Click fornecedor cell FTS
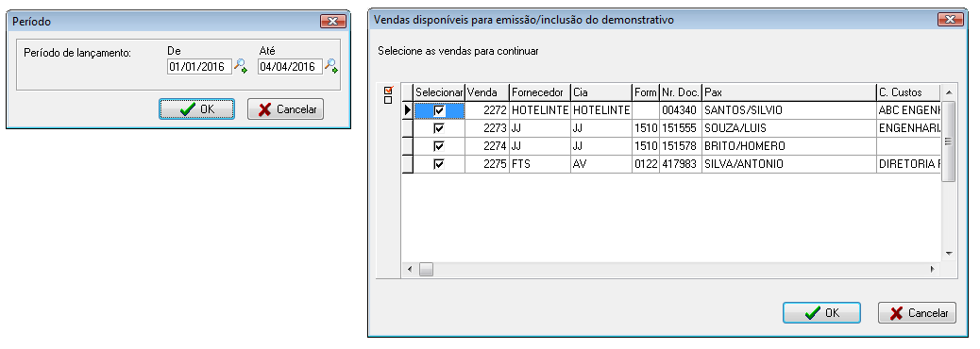Image resolution: width=980 pixels, height=349 pixels. pos(539,164)
